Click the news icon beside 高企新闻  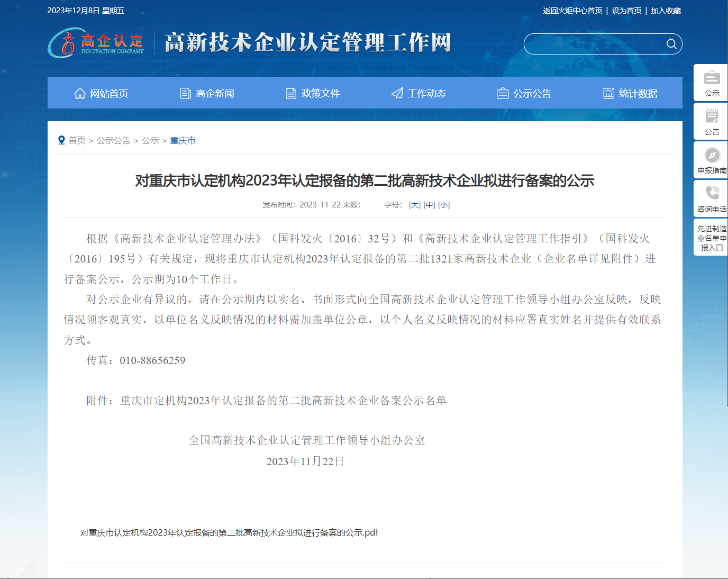click(186, 93)
